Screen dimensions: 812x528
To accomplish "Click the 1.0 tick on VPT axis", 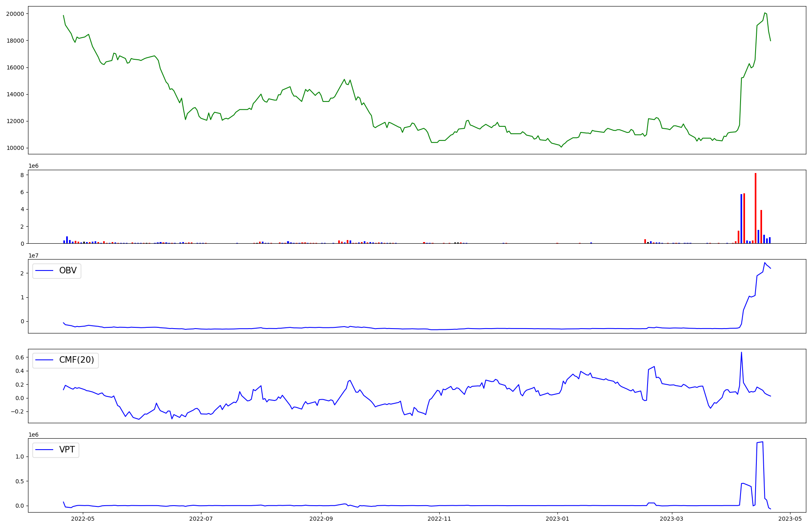I will point(19,457).
